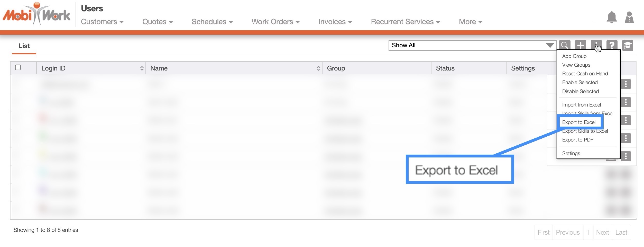
Task: Toggle the select-all checkbox in table header
Action: click(18, 67)
